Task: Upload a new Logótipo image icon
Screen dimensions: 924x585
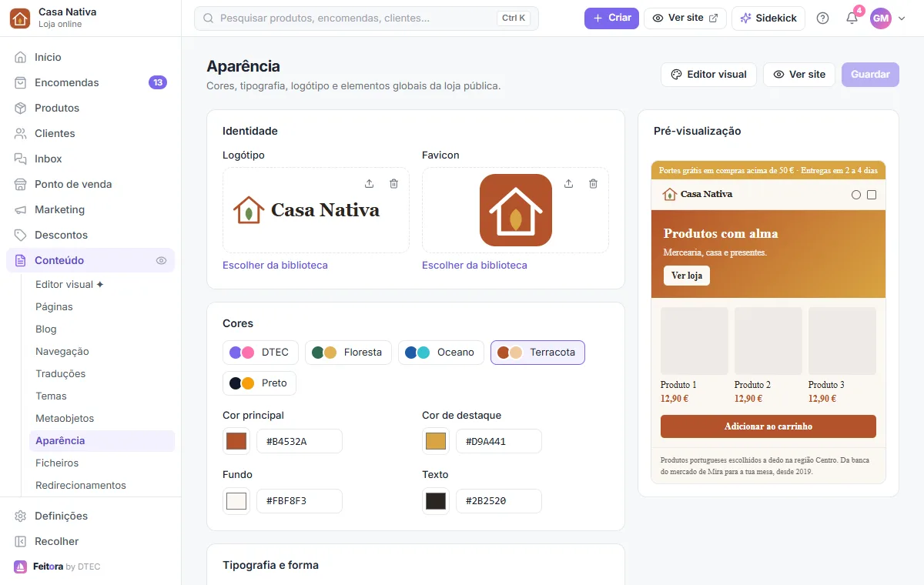Action: 369,183
